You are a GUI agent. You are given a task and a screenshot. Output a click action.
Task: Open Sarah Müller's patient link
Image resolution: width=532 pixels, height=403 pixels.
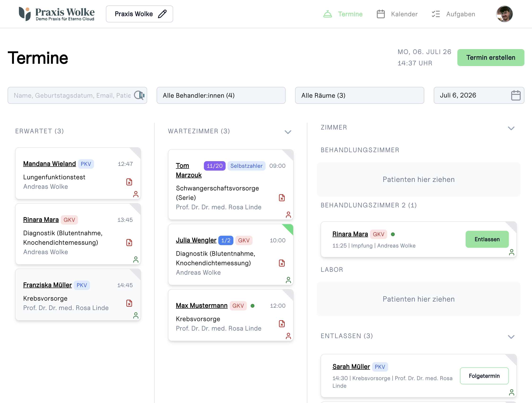click(x=351, y=366)
